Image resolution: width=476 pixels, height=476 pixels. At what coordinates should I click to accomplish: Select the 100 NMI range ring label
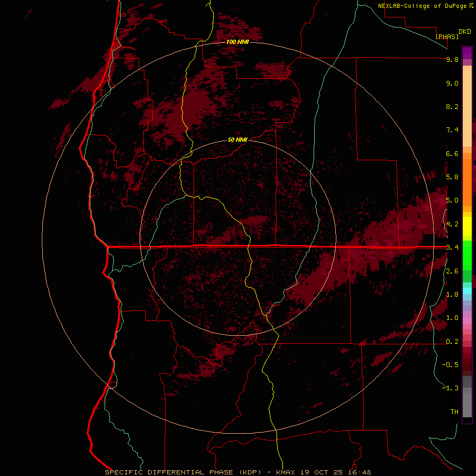(x=237, y=42)
